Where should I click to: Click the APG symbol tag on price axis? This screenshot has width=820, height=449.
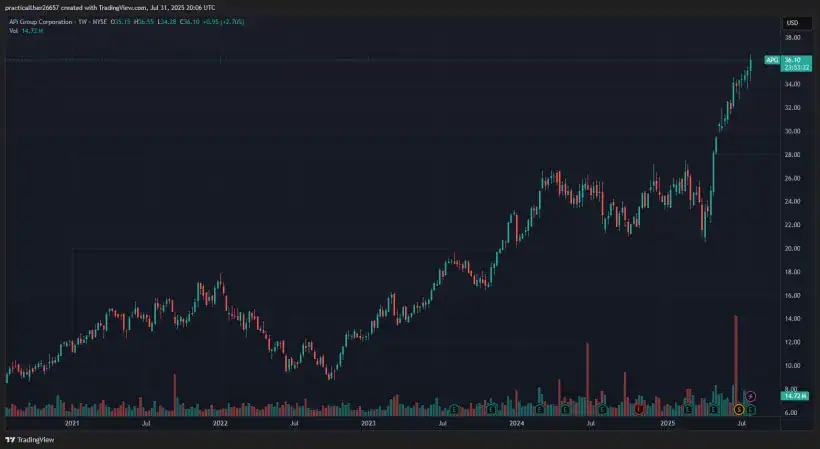pos(771,60)
